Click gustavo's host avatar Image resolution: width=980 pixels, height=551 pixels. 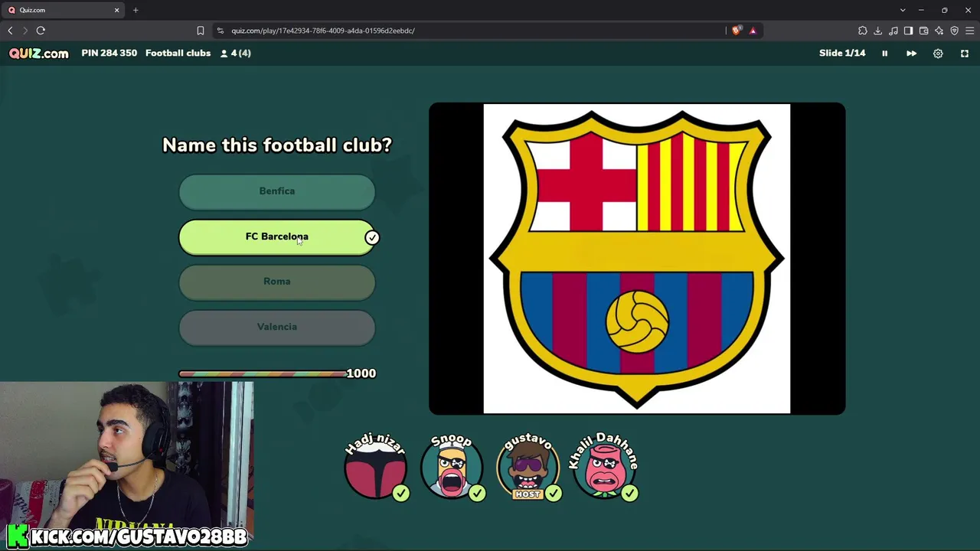pyautogui.click(x=528, y=468)
